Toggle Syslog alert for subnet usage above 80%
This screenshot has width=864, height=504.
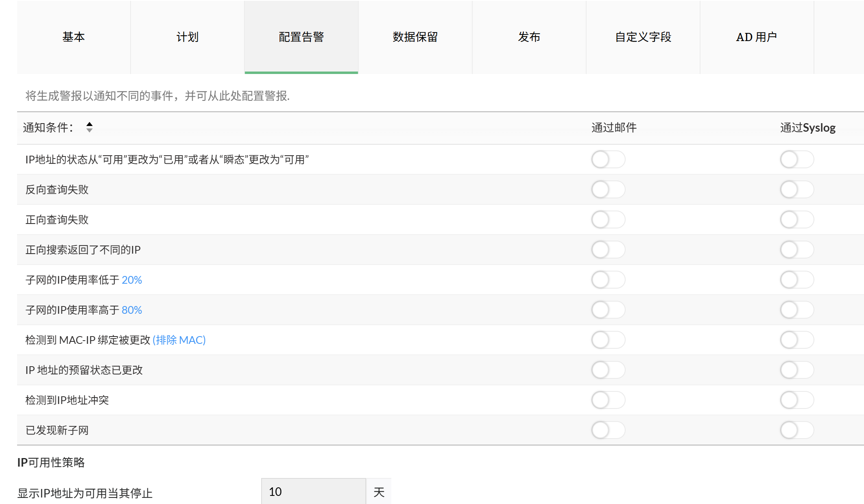click(x=796, y=310)
